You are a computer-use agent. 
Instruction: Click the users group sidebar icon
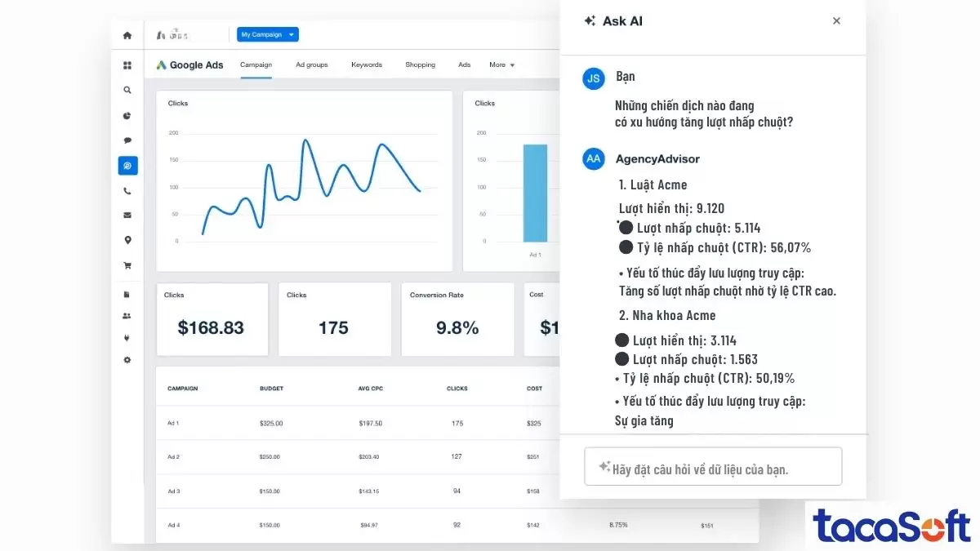[x=127, y=315]
